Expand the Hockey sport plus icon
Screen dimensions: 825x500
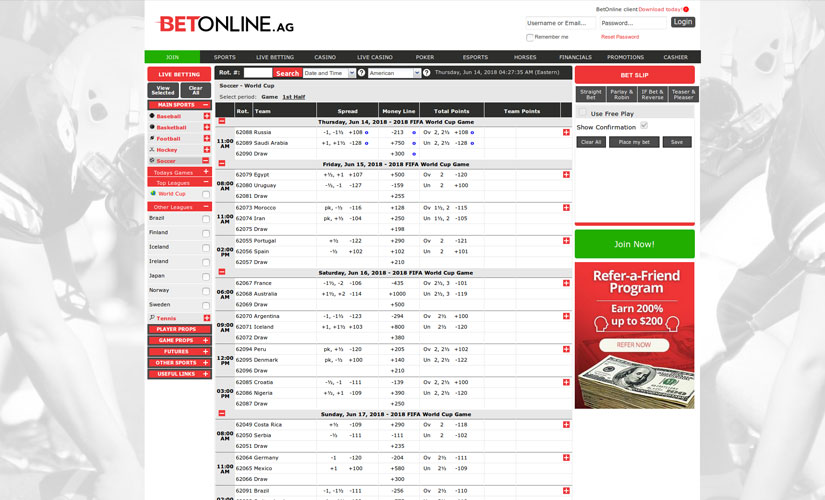pyautogui.click(x=206, y=149)
